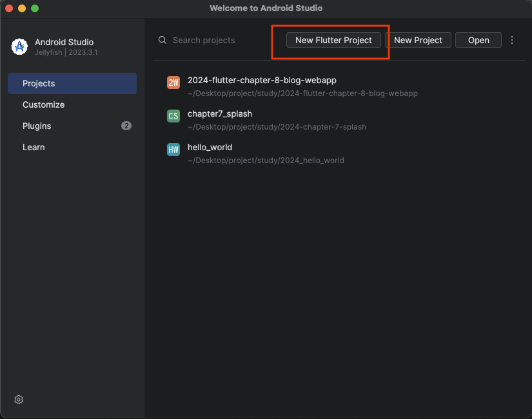Maximize the window with green button
Viewport: 532px width, 419px height.
tap(35, 8)
